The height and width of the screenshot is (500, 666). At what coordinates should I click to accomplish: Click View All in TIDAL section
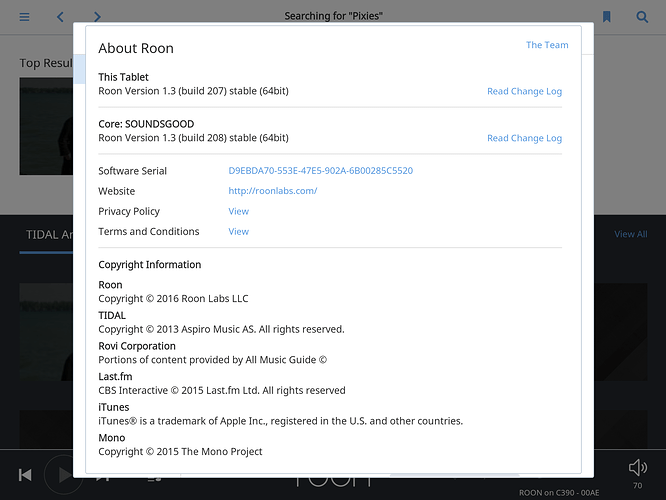(x=631, y=234)
